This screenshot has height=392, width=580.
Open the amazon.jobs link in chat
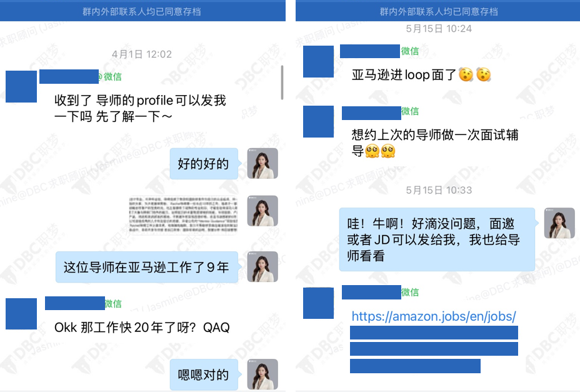pyautogui.click(x=434, y=316)
